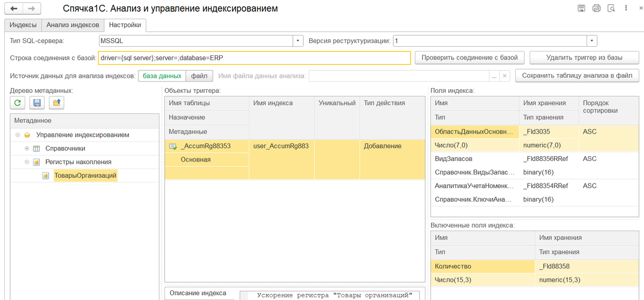Select the Настройки tab
The height and width of the screenshot is (300, 644).
click(x=125, y=25)
